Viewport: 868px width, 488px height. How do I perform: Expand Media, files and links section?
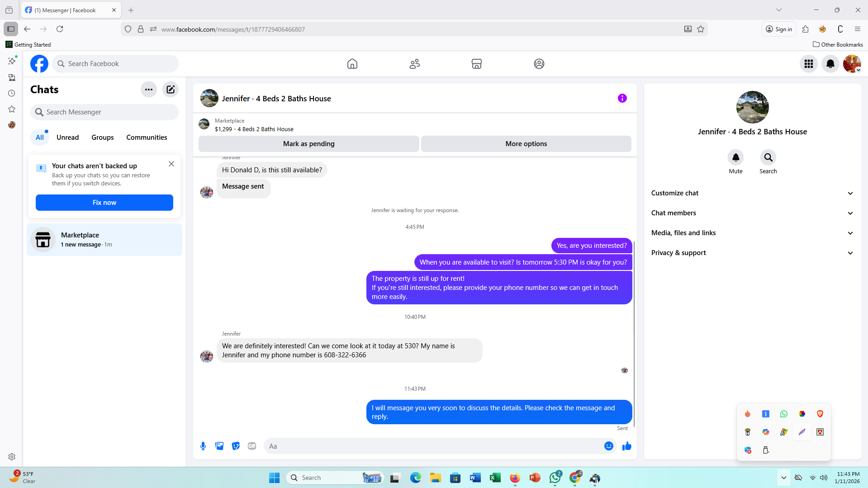(752, 233)
